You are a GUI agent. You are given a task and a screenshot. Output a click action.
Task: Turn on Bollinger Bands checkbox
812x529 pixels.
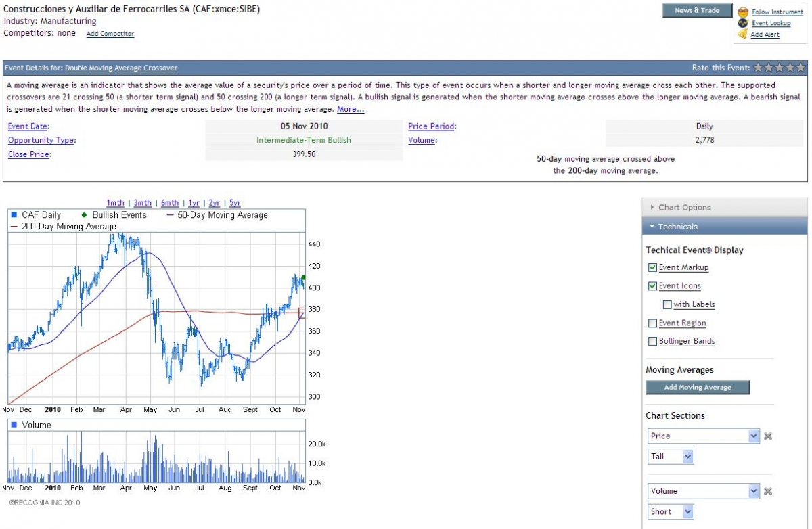(x=652, y=342)
